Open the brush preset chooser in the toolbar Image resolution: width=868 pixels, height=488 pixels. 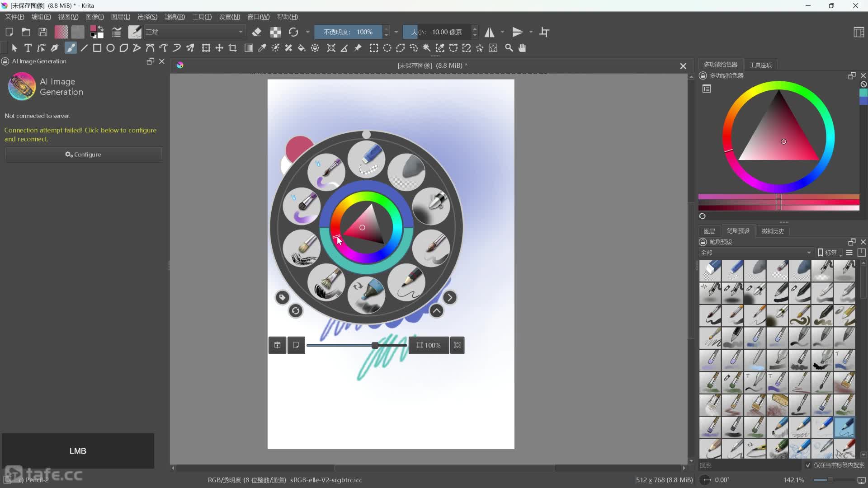click(134, 32)
